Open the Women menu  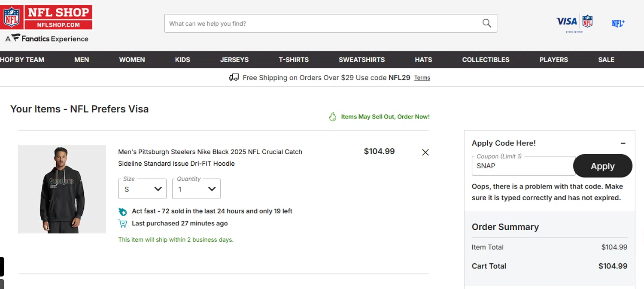132,60
